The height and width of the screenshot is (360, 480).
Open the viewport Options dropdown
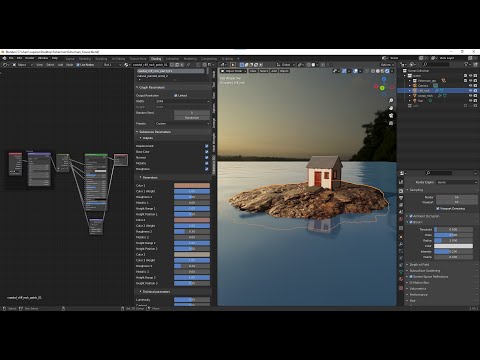click(x=387, y=65)
